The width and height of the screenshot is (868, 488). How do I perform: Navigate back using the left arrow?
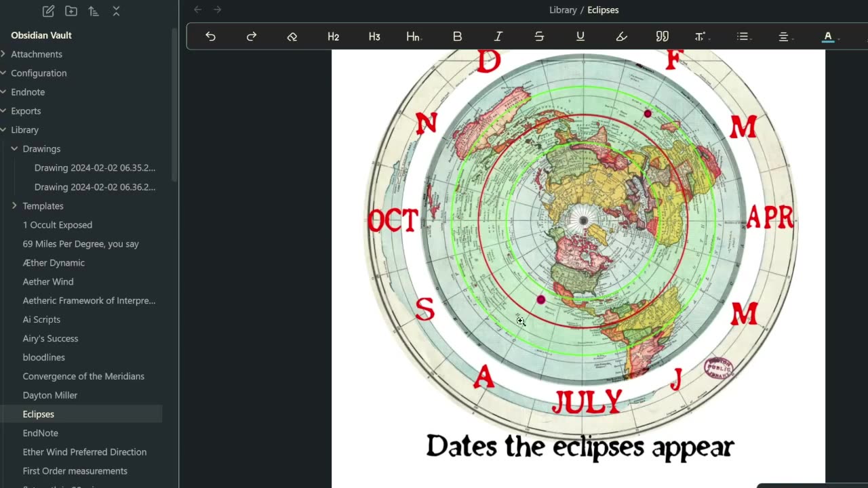tap(197, 9)
